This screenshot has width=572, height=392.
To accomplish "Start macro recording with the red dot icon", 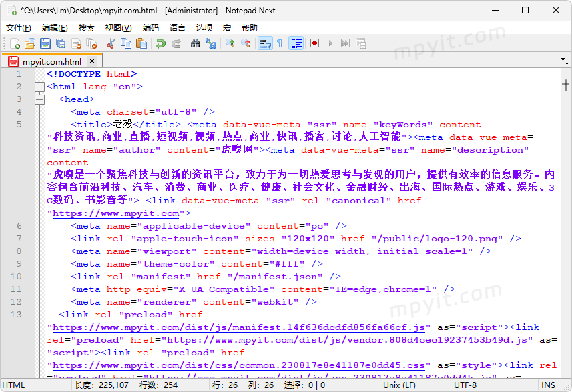I will 314,43.
